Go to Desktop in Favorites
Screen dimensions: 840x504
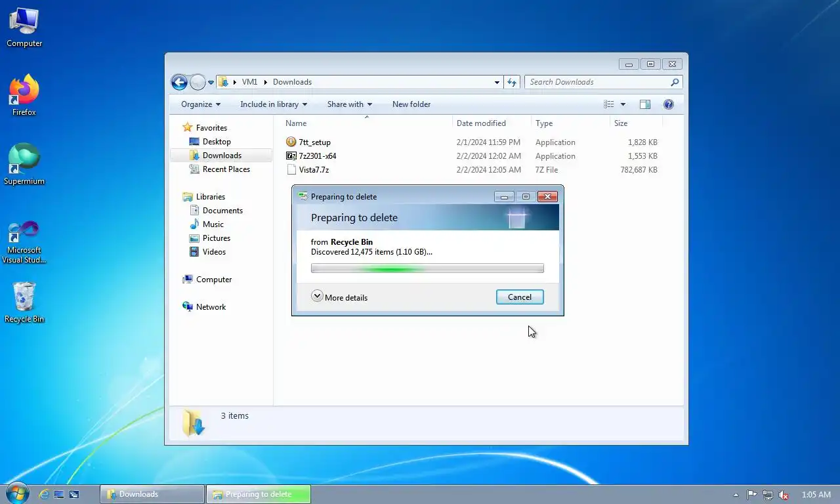(x=217, y=142)
